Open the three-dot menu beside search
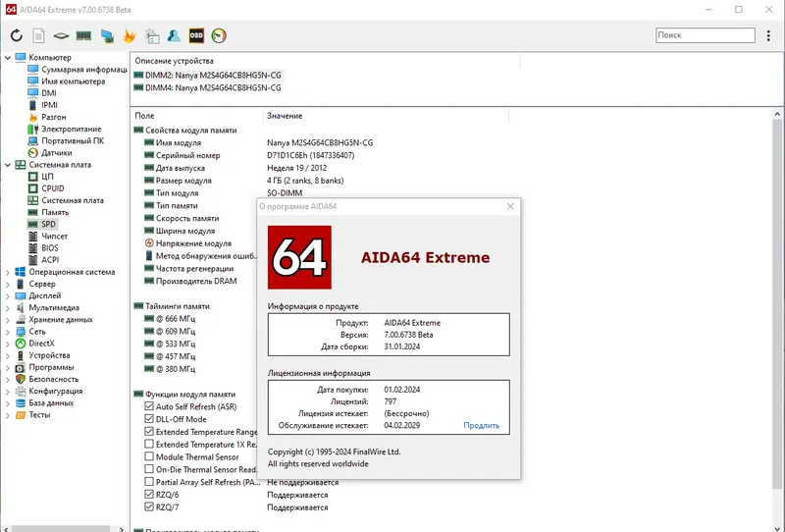The image size is (785, 532). [768, 35]
